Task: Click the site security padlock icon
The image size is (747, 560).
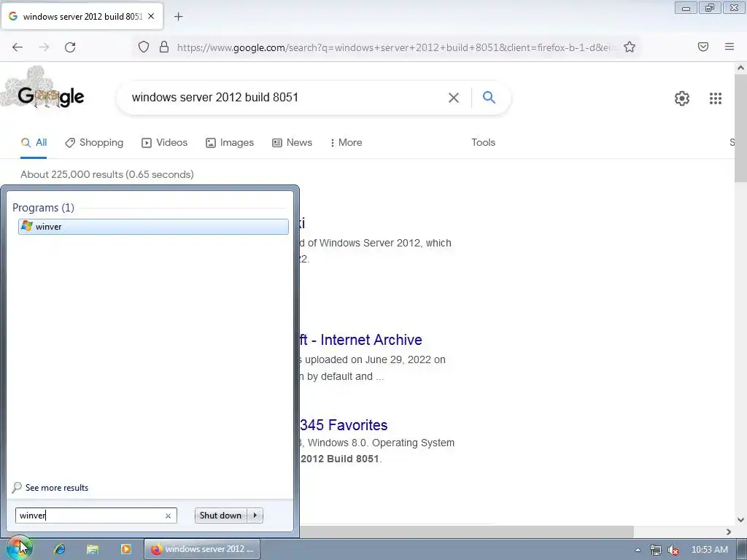Action: [164, 47]
